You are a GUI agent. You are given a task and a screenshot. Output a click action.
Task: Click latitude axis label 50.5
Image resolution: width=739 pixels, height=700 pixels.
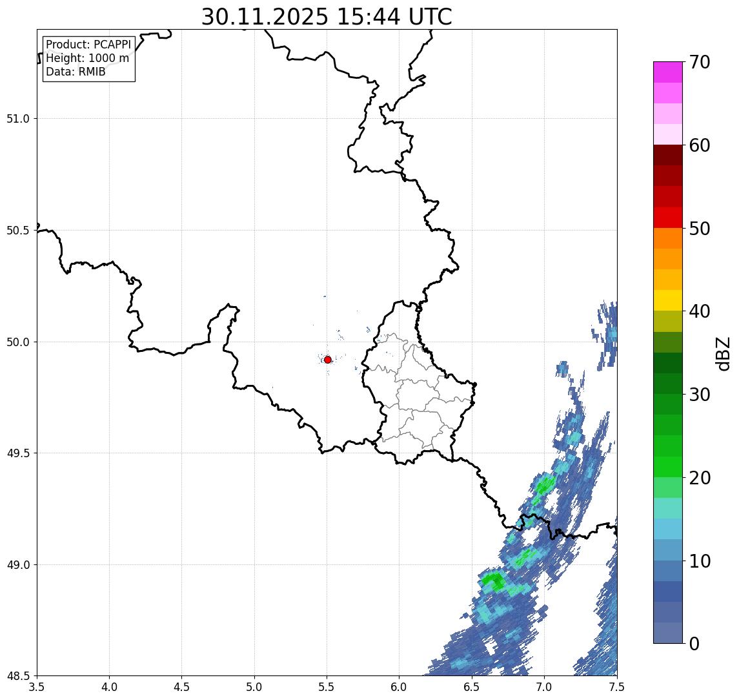[18, 231]
